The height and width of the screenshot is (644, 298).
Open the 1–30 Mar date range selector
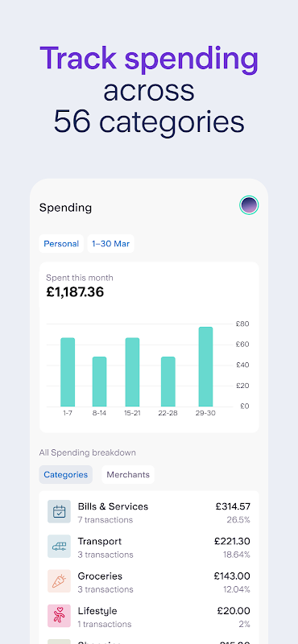coord(110,244)
